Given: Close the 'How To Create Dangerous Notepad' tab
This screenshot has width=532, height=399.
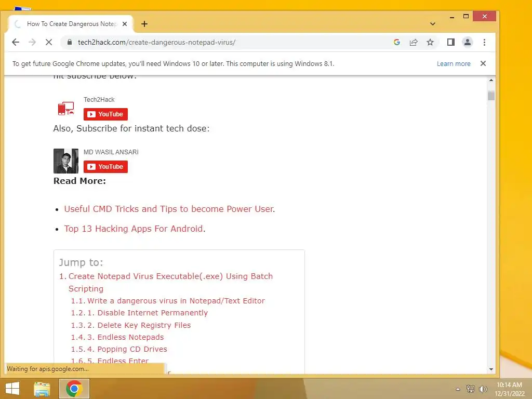Looking at the screenshot, I should point(125,24).
